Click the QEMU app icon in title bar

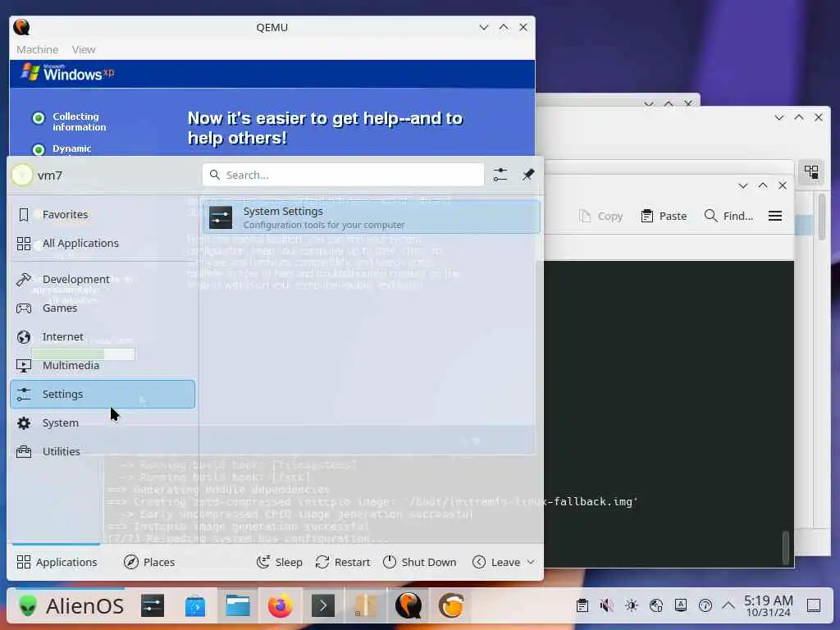click(x=21, y=27)
